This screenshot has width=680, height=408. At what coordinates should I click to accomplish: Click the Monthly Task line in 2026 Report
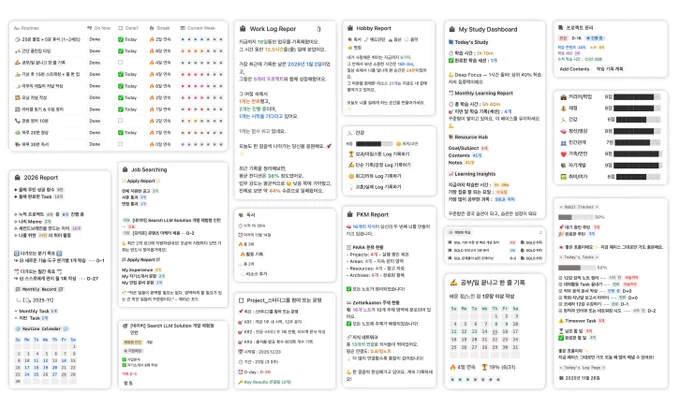point(36,311)
